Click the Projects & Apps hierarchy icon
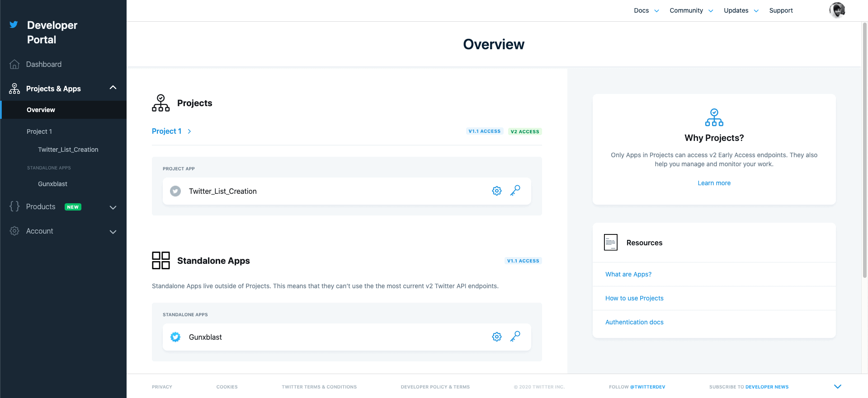The image size is (868, 398). coord(14,89)
